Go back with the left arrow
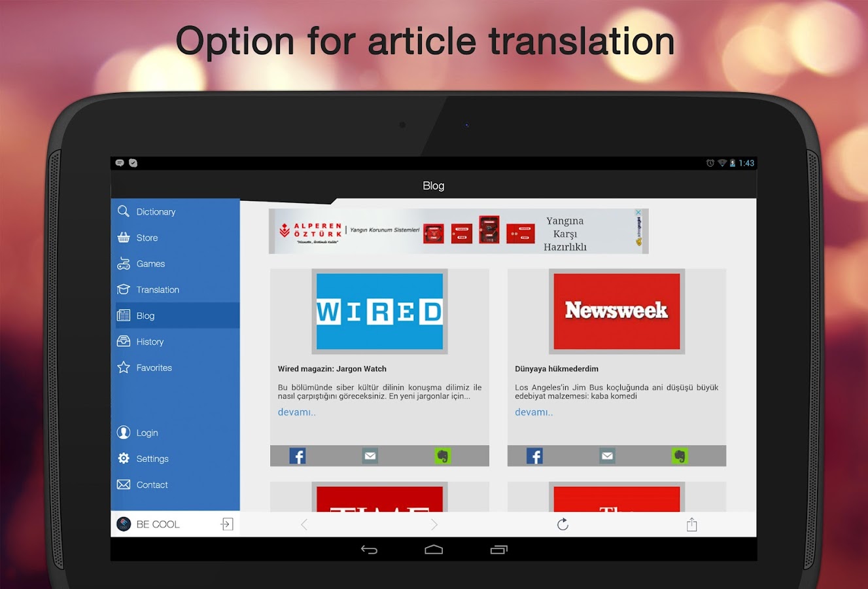 tap(304, 524)
